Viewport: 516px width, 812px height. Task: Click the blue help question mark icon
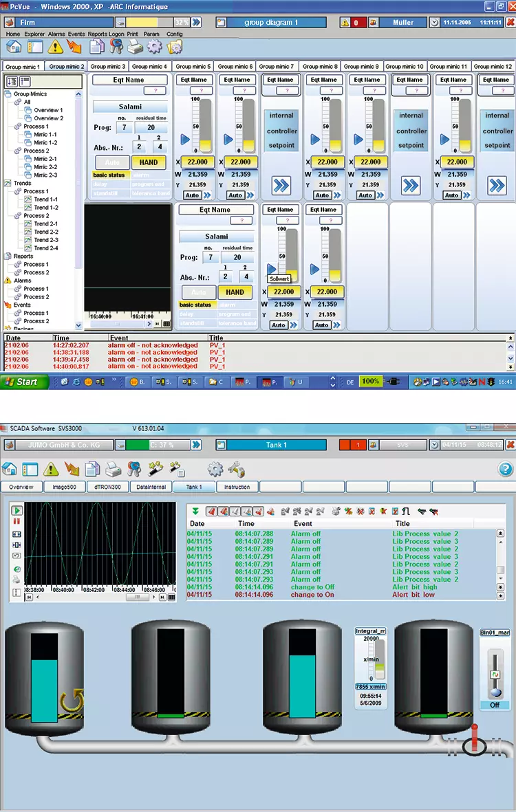[x=504, y=470]
